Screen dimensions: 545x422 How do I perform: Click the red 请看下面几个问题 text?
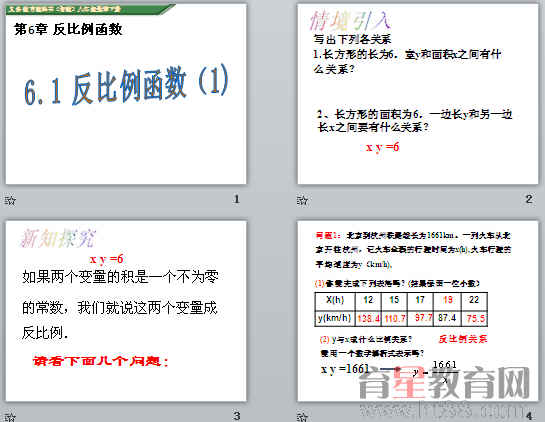101,361
